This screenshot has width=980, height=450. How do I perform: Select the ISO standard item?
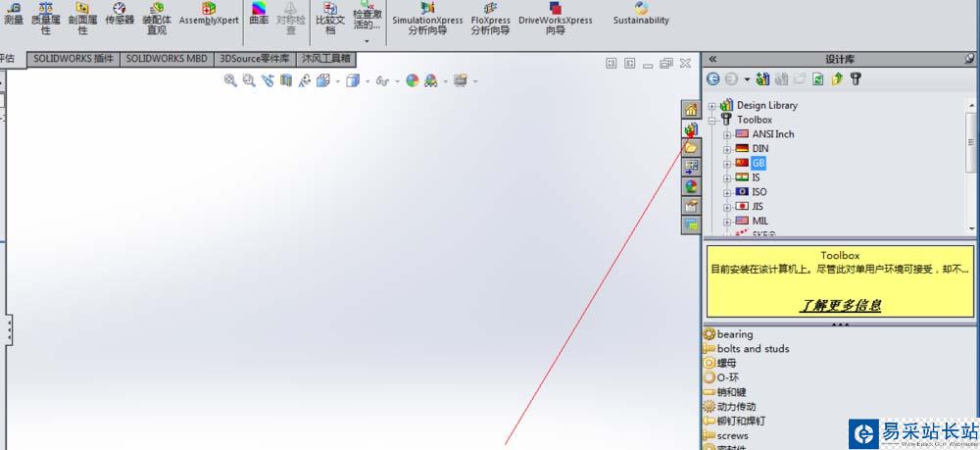[759, 192]
